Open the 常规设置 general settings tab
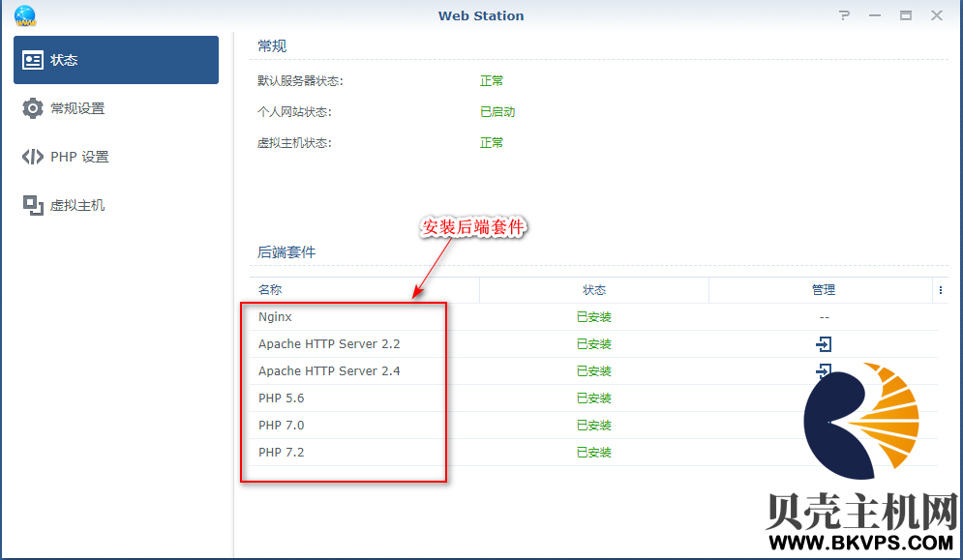This screenshot has height=560, width=963. coord(116,108)
